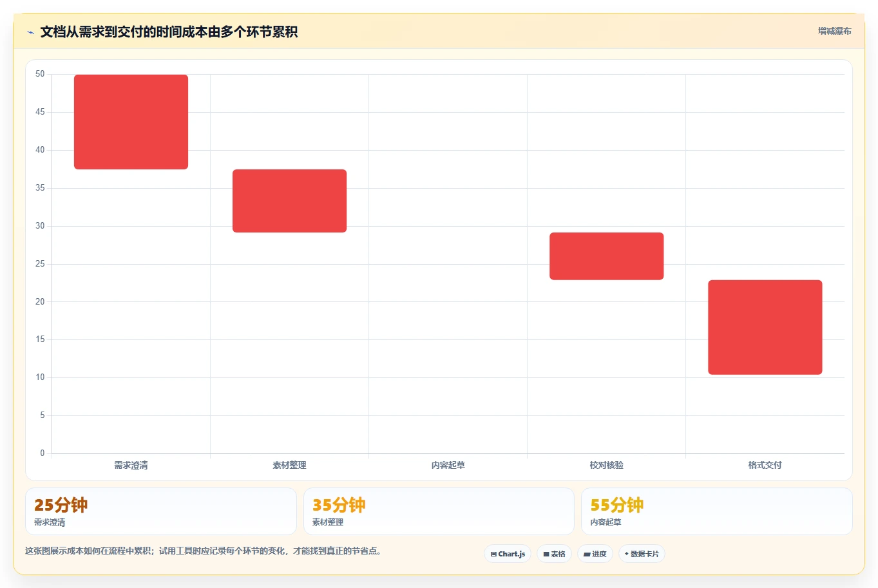Click the red 格式交付 waterfall bar
This screenshot has width=878, height=588.
click(765, 327)
